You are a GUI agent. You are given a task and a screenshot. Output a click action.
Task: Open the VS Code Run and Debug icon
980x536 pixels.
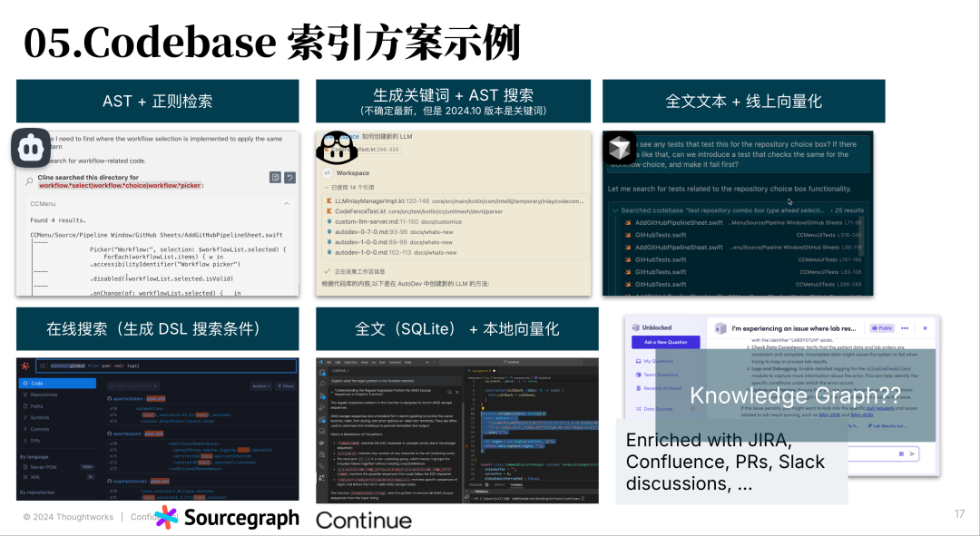[322, 408]
